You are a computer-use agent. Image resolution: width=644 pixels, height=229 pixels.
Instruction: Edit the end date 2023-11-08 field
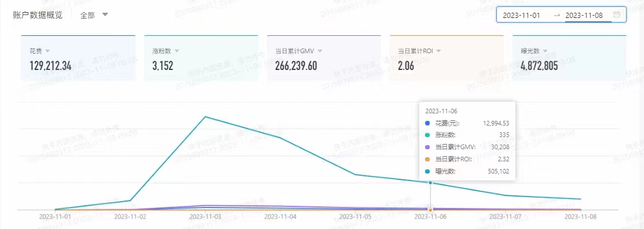coord(584,15)
